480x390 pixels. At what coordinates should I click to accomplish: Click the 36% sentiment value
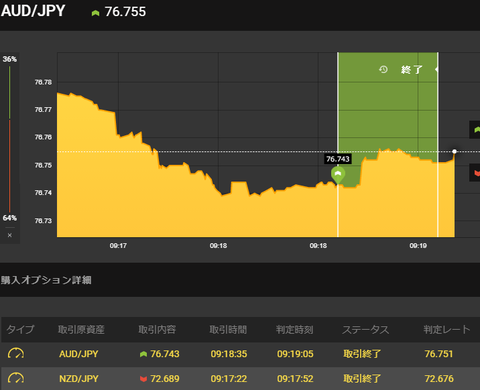[x=10, y=59]
